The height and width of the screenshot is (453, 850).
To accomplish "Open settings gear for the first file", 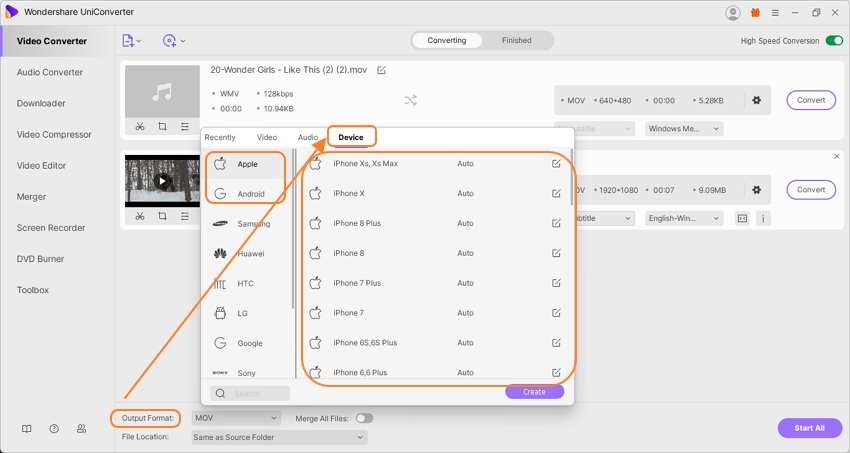I will 757,100.
